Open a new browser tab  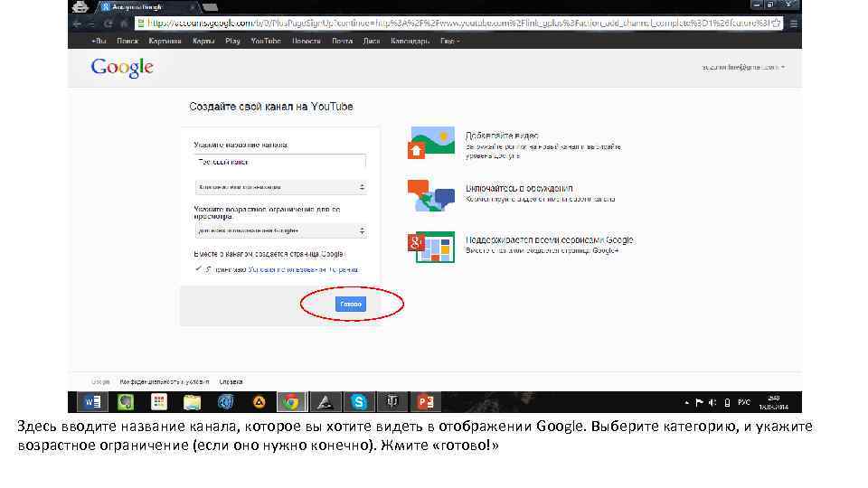(210, 7)
